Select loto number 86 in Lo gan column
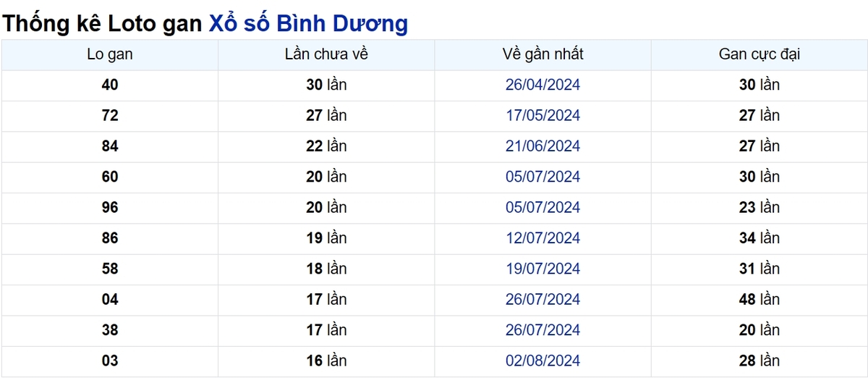The width and height of the screenshot is (868, 378). click(x=110, y=238)
